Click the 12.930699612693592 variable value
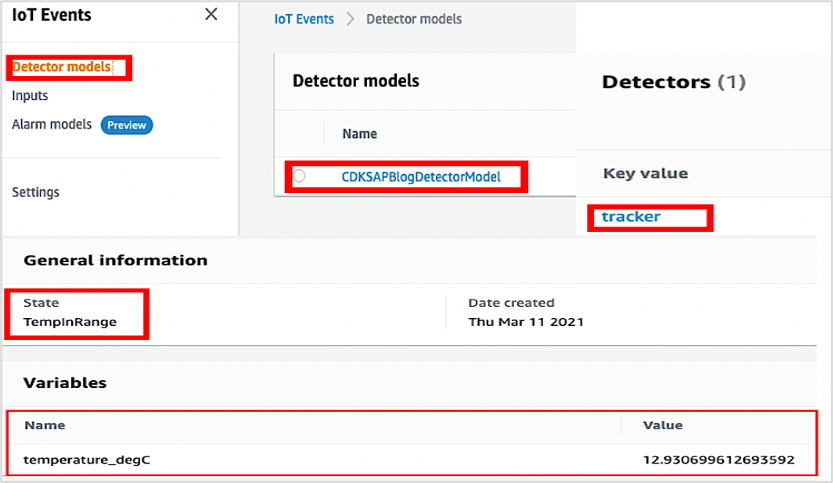833x483 pixels. (x=718, y=460)
